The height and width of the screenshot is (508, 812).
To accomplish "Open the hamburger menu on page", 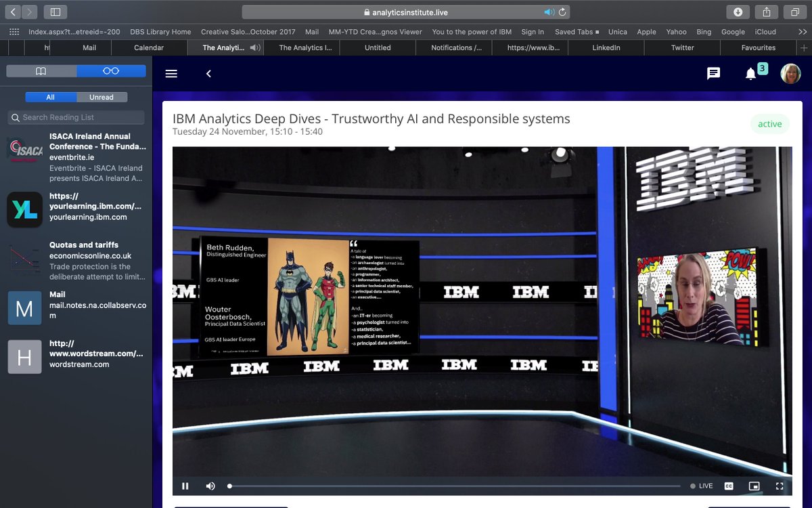I will pos(171,73).
